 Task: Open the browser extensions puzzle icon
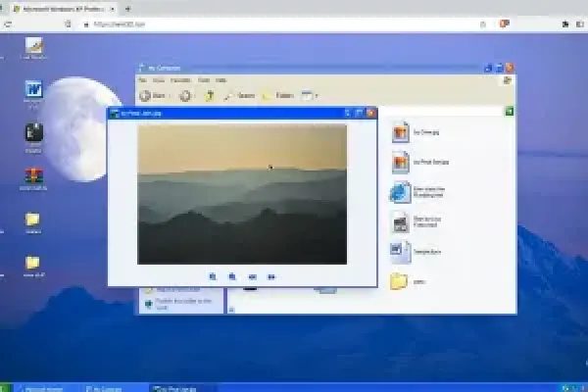565,24
